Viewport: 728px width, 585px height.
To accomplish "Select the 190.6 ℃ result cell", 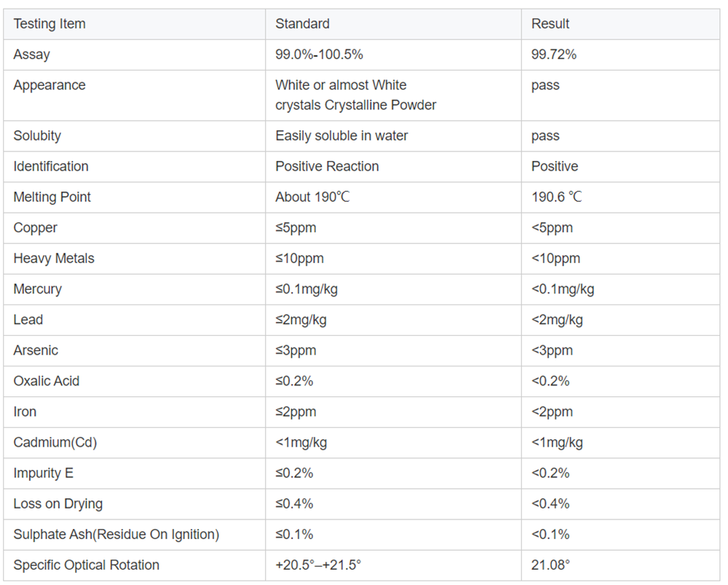I will pyautogui.click(x=556, y=197).
